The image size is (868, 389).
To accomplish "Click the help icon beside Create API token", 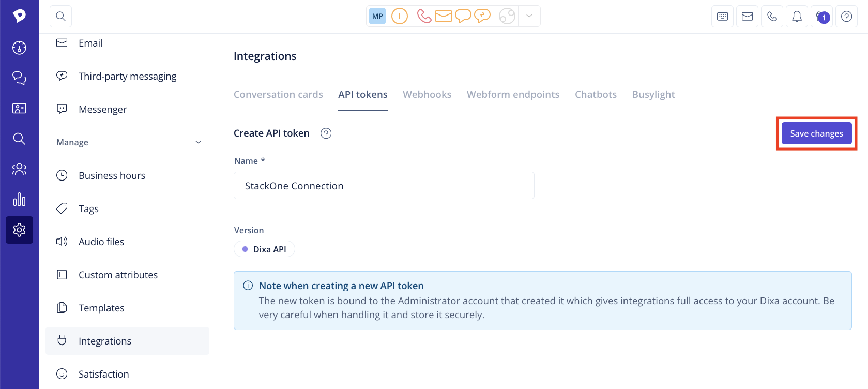I will pos(326,133).
